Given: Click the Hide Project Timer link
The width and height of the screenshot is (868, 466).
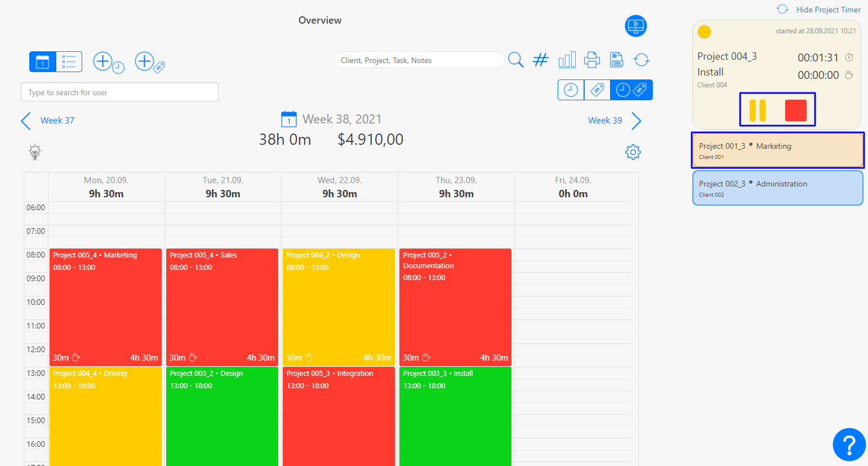Looking at the screenshot, I should click(829, 10).
